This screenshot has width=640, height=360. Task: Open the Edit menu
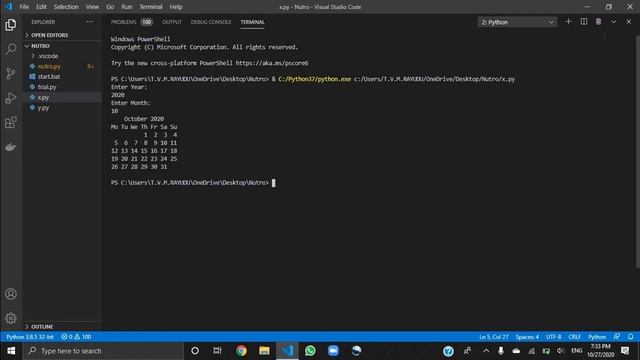41,7
